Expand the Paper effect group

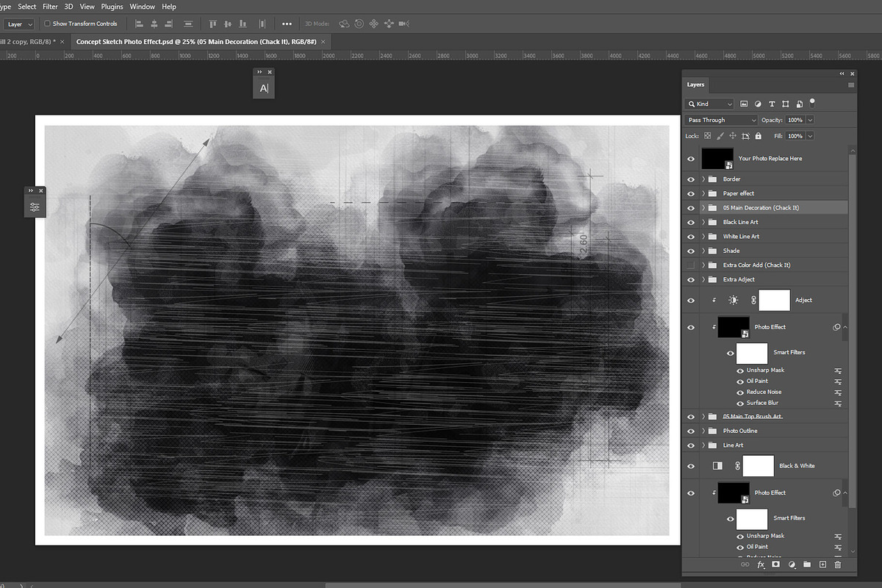click(x=703, y=193)
